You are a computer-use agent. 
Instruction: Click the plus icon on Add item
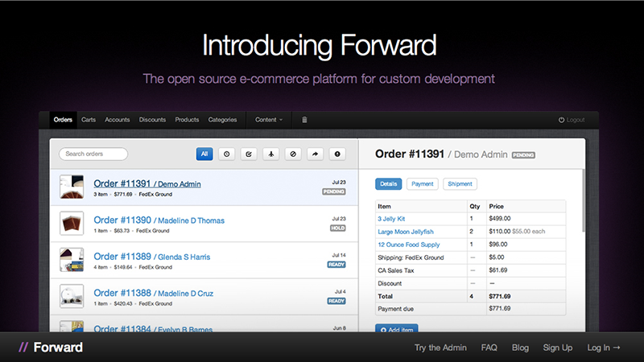(383, 330)
